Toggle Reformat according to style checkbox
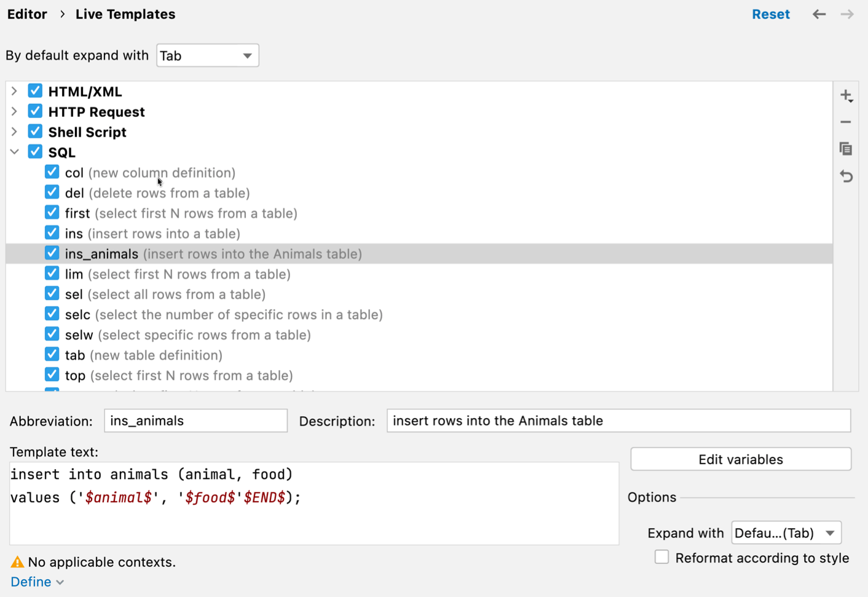Viewport: 868px width, 597px height. (x=661, y=557)
